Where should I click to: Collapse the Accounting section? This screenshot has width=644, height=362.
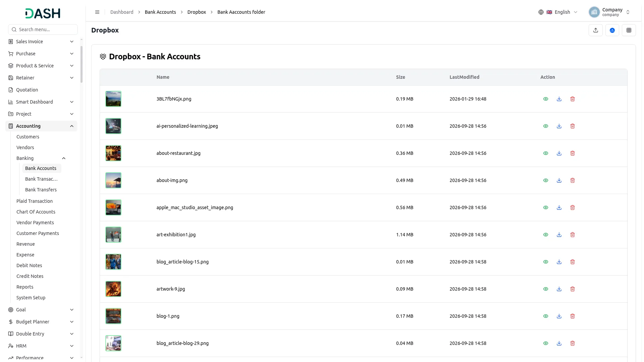(x=41, y=126)
